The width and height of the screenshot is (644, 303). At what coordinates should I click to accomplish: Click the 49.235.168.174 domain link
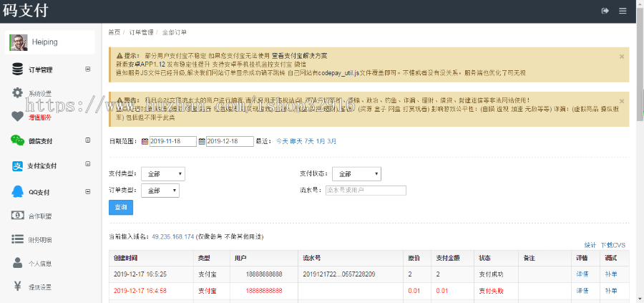click(173, 237)
